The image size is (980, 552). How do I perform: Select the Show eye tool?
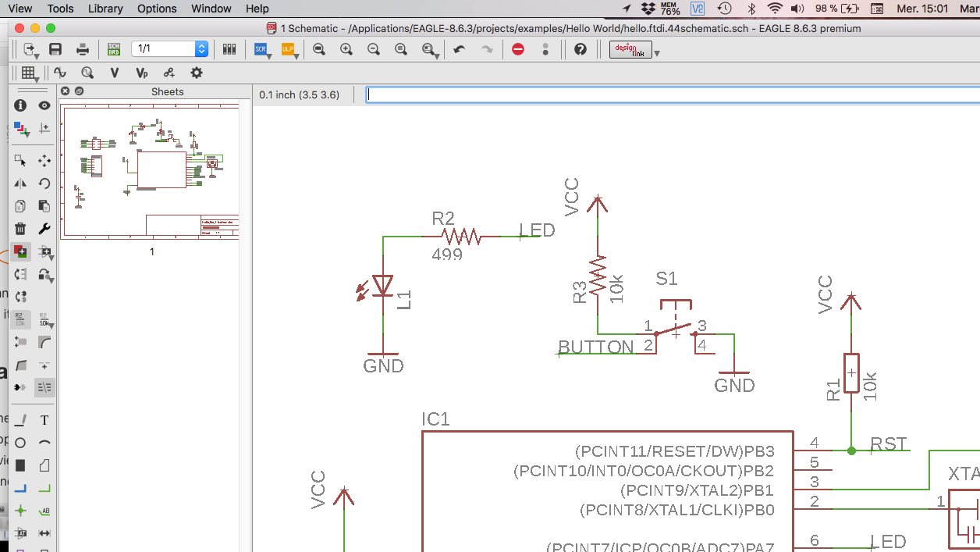(44, 105)
